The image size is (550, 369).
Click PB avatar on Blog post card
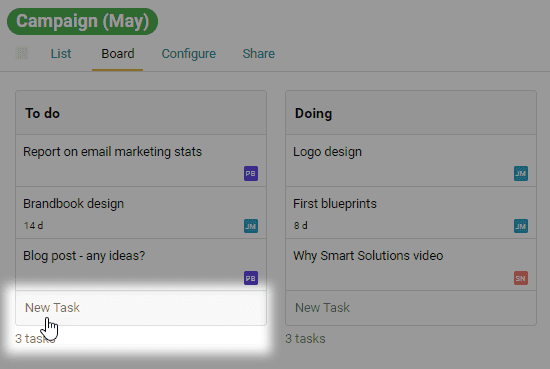click(251, 278)
